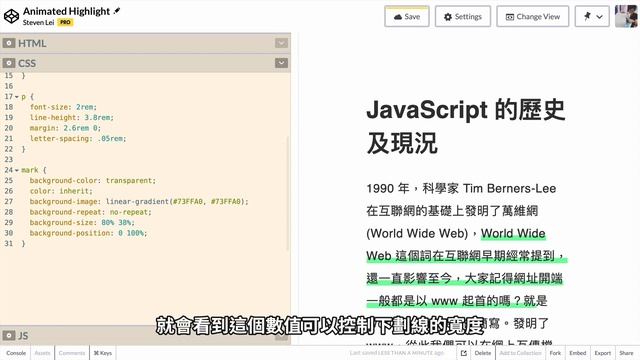
Task: Open the Console panel
Action: click(x=16, y=353)
